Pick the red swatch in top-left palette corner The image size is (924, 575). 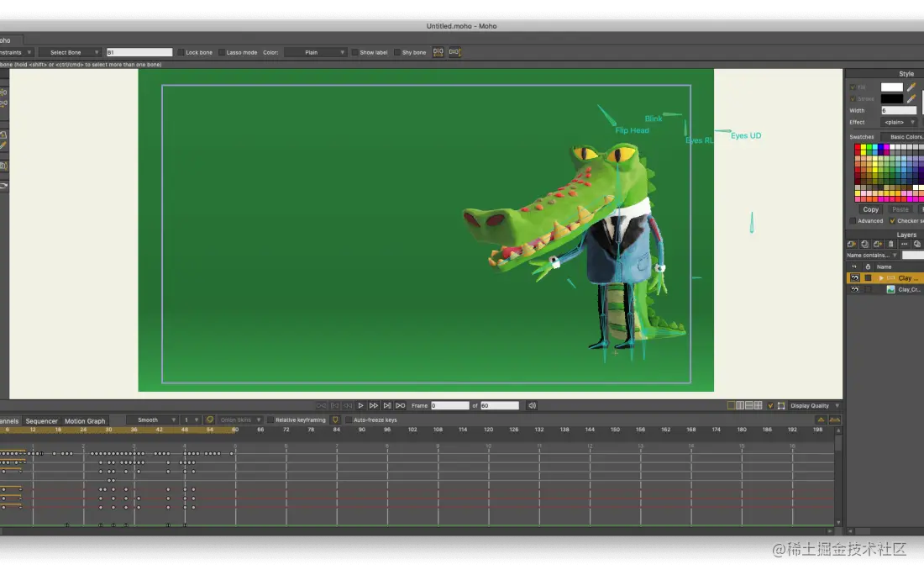point(858,147)
